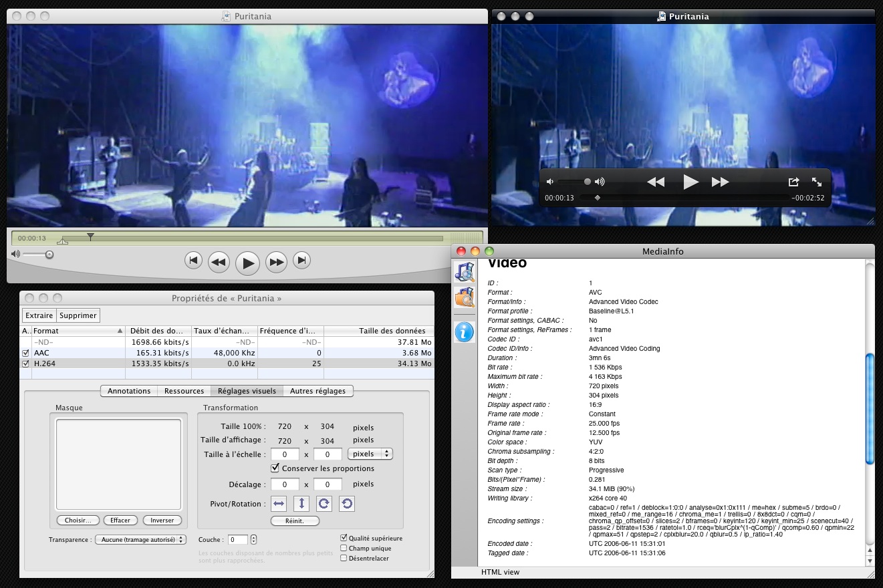This screenshot has width=883, height=588.
Task: Mute using the left QuickTime speaker icon
Action: [x=15, y=254]
